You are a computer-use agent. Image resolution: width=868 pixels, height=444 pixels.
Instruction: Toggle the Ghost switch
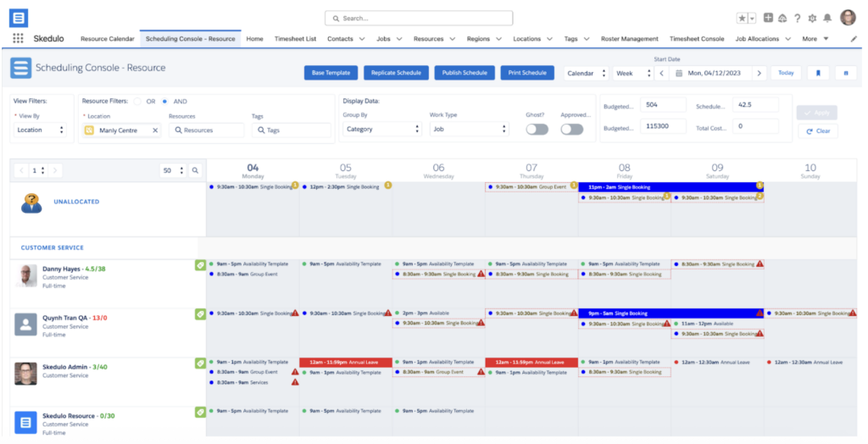[537, 129]
